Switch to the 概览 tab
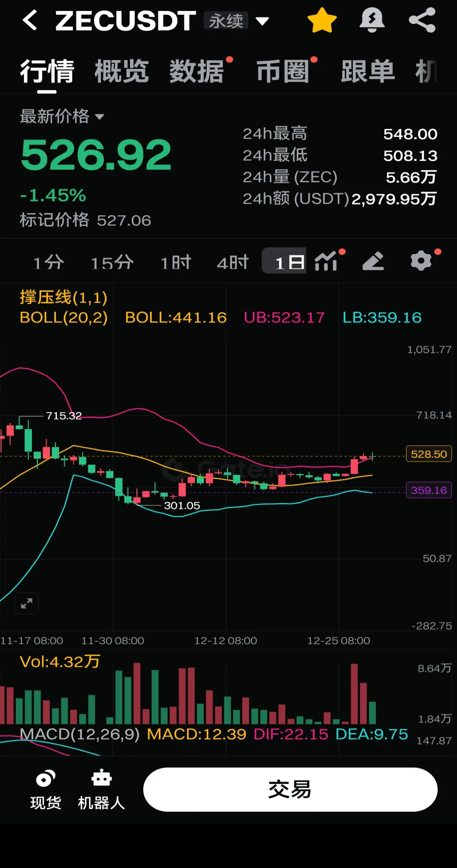This screenshot has width=457, height=868. coord(122,71)
